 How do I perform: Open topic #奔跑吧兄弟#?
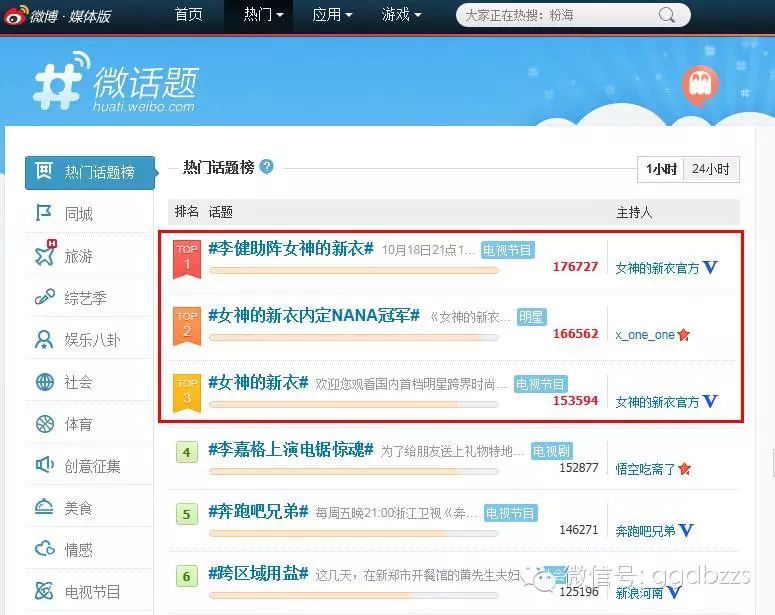pos(258,512)
